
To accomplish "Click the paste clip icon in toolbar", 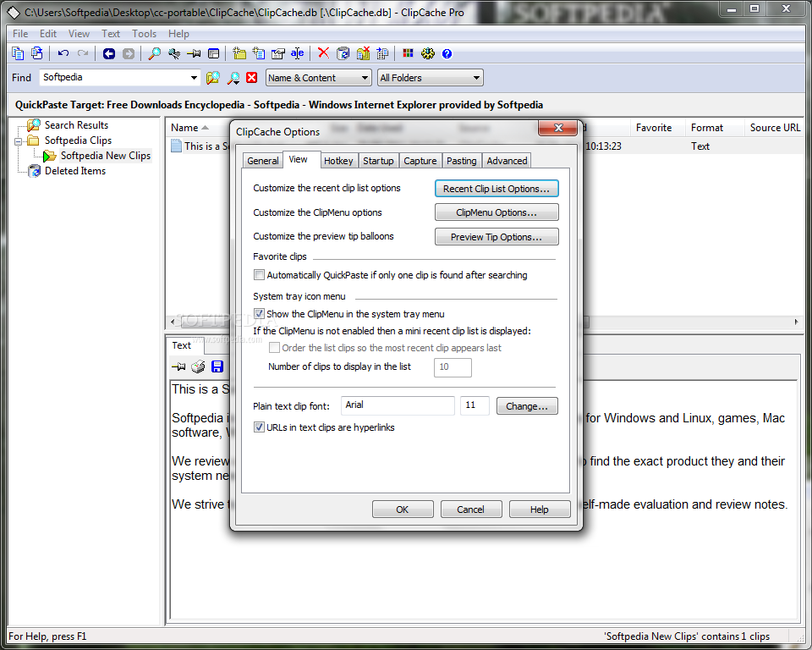I will [x=37, y=53].
